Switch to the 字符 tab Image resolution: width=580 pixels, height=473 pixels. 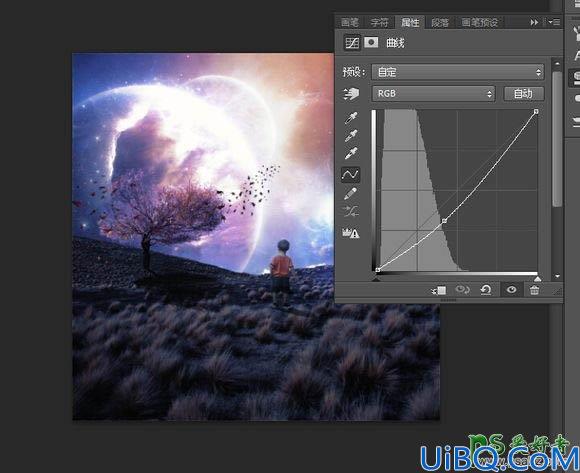[380, 23]
